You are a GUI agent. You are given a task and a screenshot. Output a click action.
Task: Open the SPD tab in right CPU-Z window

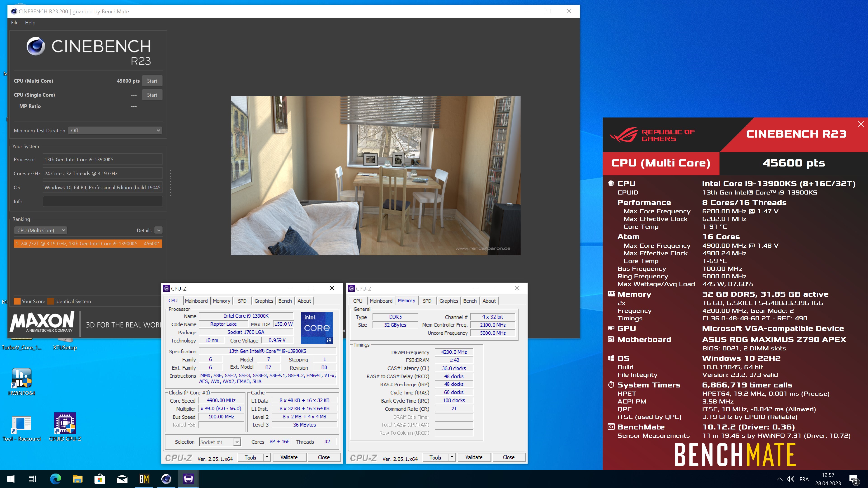click(427, 301)
